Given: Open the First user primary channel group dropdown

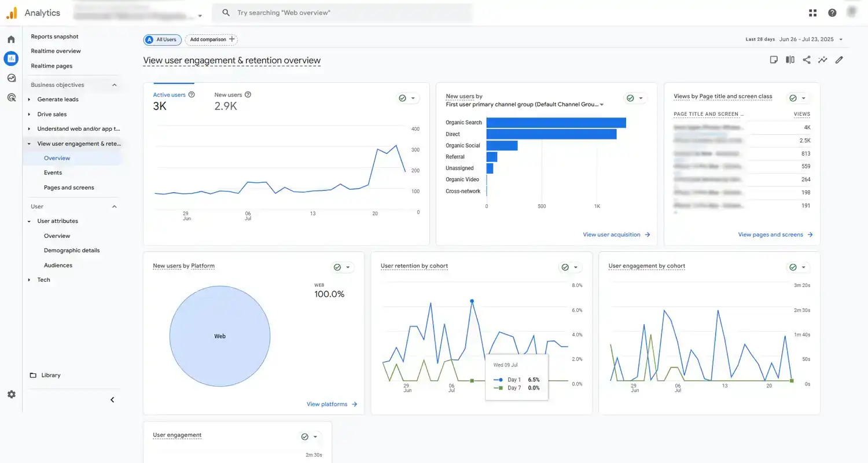Looking at the screenshot, I should tap(600, 105).
